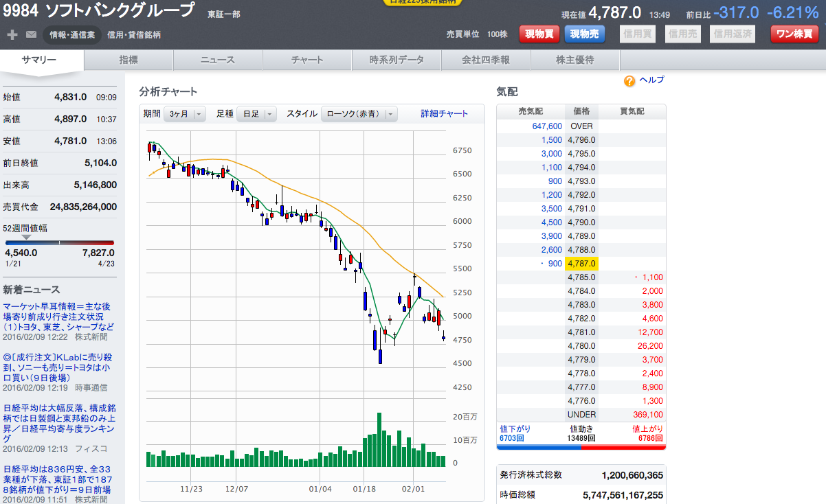Click the 出来高 5,146,800 row
The width and height of the screenshot is (826, 504).
tap(60, 185)
